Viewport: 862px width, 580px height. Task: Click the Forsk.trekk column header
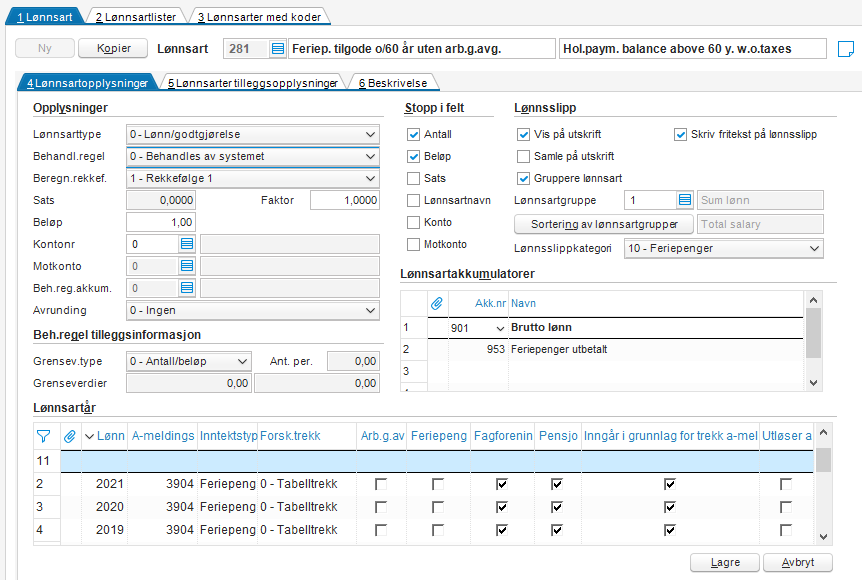tap(307, 436)
